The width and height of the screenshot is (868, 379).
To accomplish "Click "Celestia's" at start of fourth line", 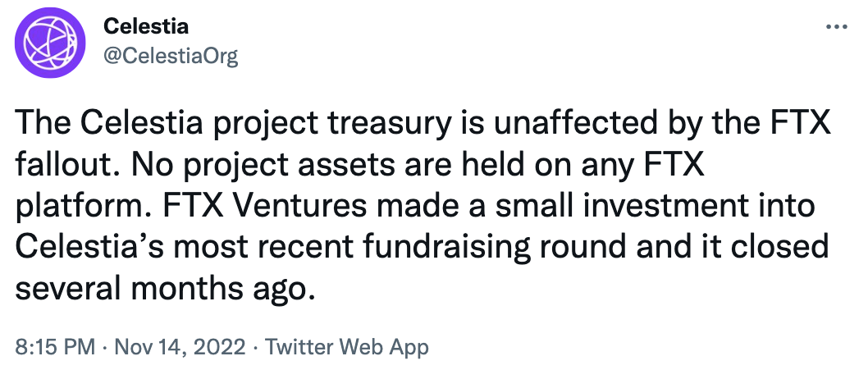I will (x=88, y=247).
